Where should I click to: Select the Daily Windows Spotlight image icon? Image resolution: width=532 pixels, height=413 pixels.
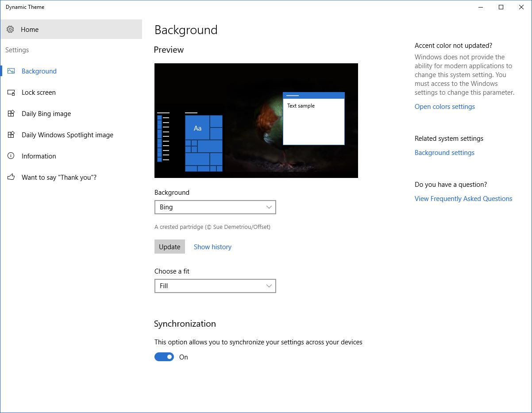[11, 135]
